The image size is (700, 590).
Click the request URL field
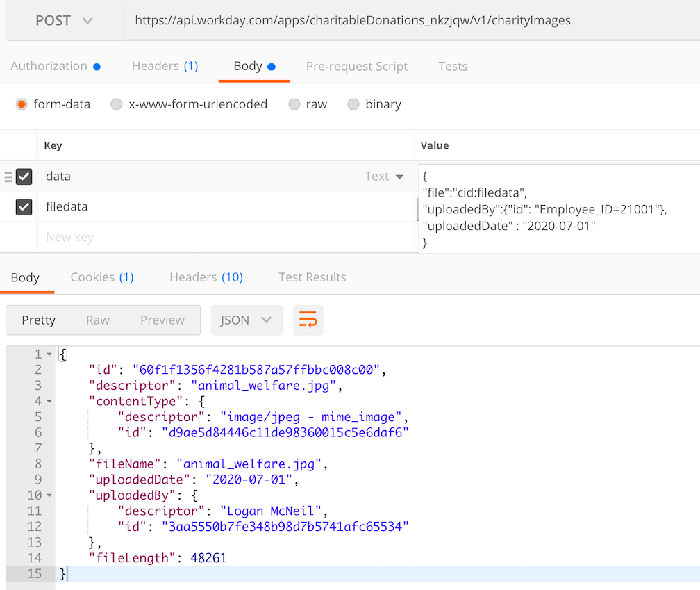pyautogui.click(x=412, y=21)
